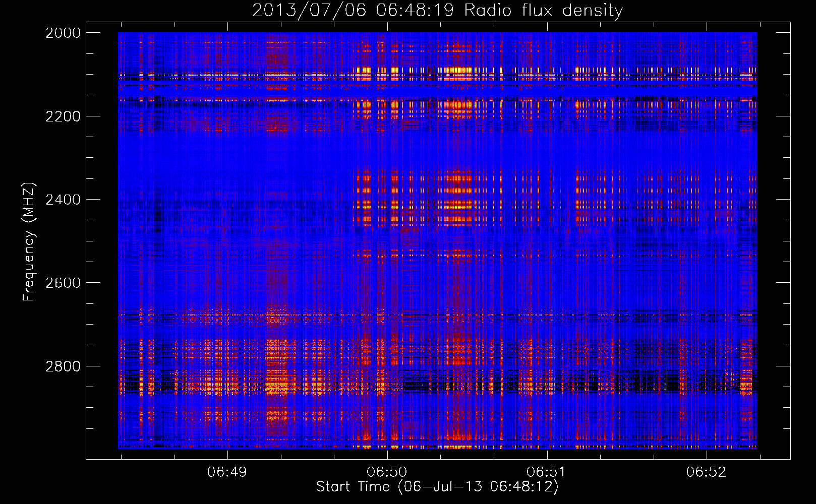This screenshot has width=816, height=504.
Task: Click the "Start Time (06-Jul-13 06:48:12)" axis title
Action: [x=437, y=487]
